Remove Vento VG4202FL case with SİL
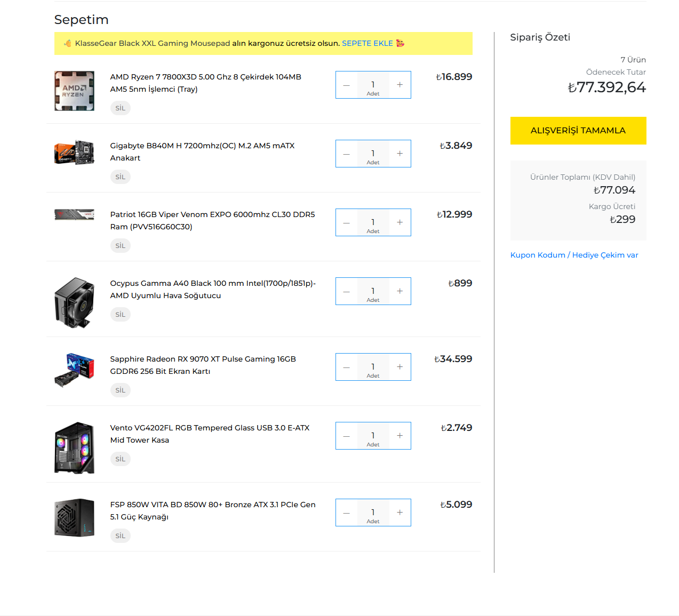 coord(121,459)
